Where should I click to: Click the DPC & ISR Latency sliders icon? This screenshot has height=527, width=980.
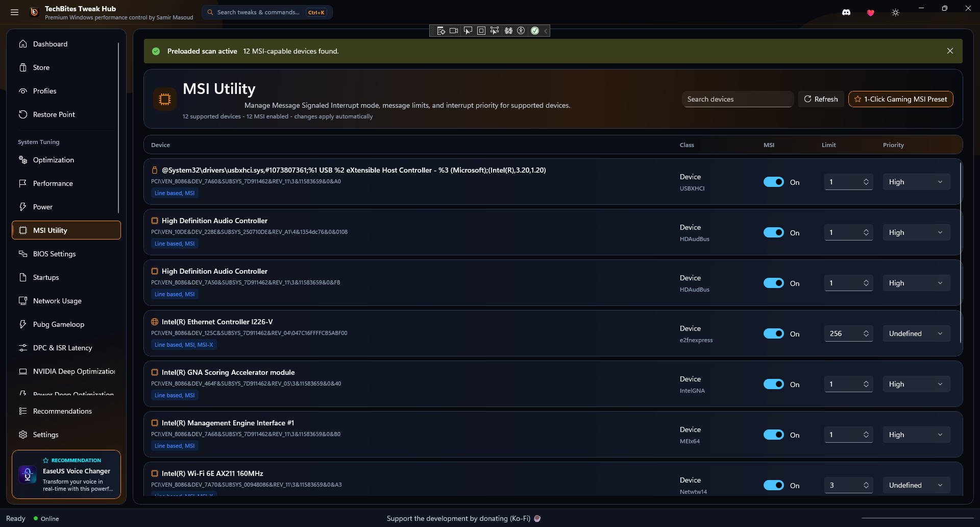[23, 348]
